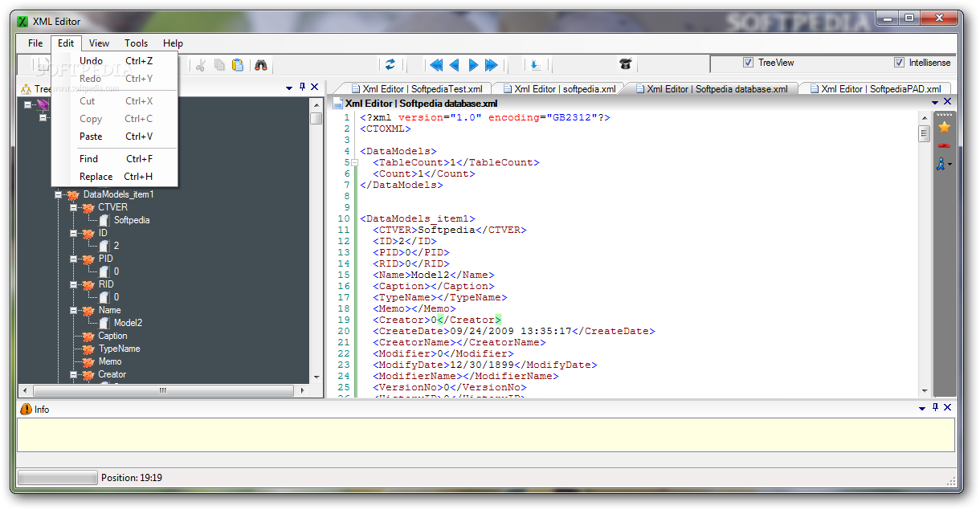Click the blue running man icon
Viewport: 980px width, 510px height.
(x=941, y=164)
